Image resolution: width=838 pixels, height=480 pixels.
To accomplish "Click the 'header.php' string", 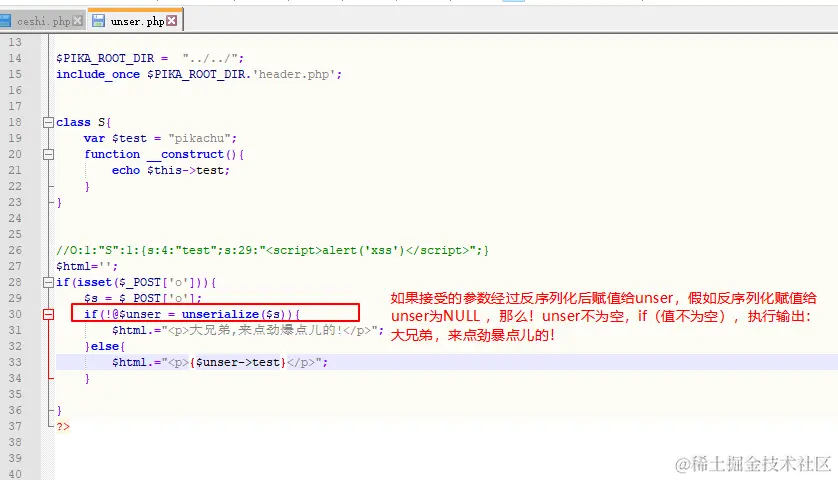I will tap(294, 74).
